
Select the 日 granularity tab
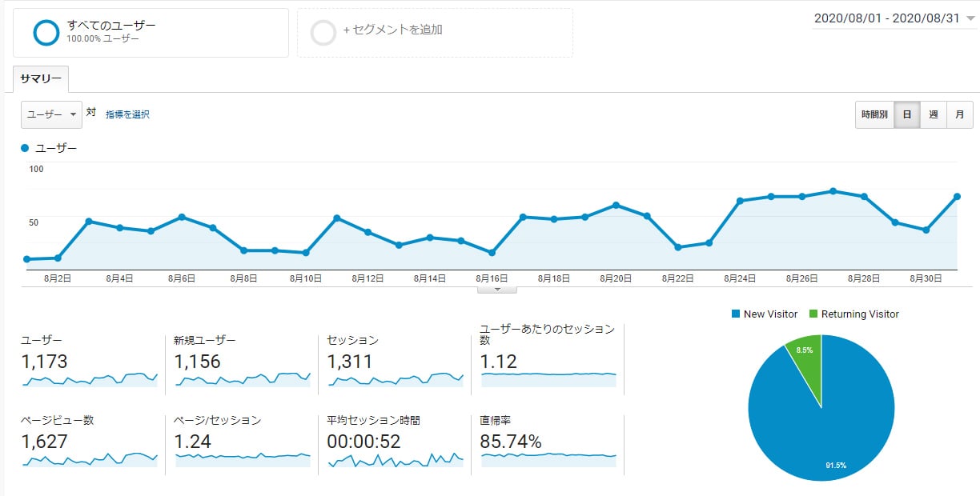[909, 114]
